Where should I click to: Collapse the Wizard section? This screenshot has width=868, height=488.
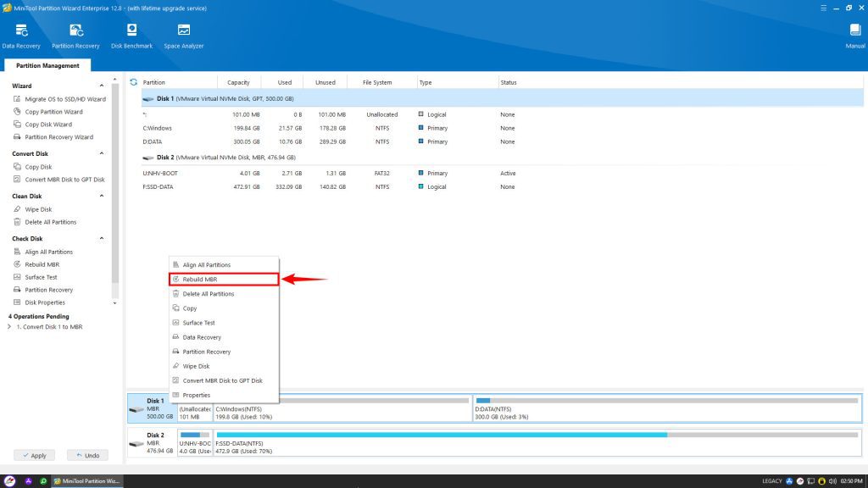(x=102, y=86)
